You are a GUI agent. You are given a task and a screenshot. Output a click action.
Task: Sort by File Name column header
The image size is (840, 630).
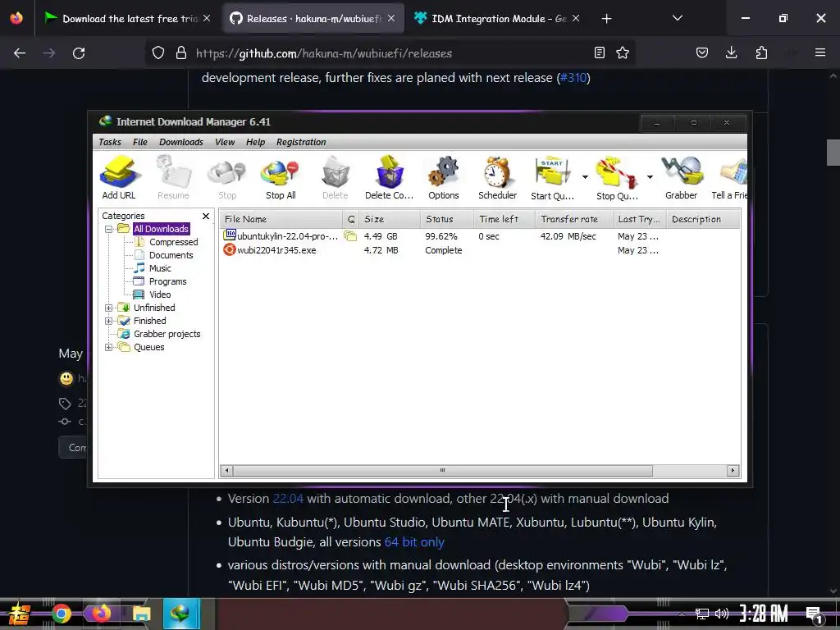point(281,219)
